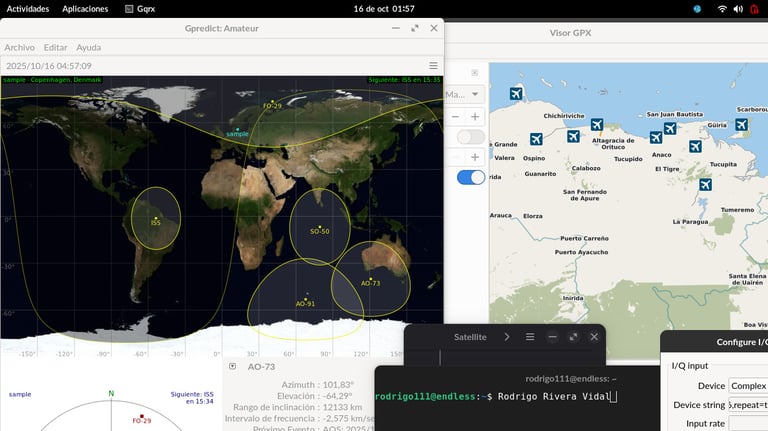Click 'sample - Copenhagen, Denmark' map label

coord(52,80)
